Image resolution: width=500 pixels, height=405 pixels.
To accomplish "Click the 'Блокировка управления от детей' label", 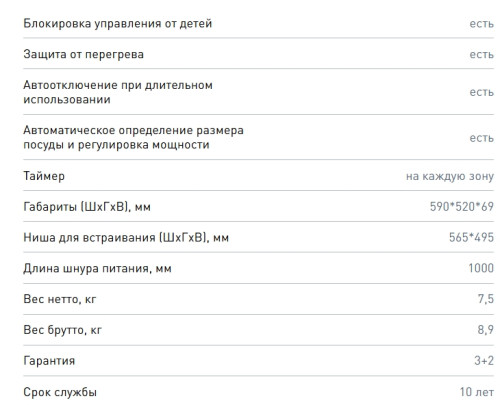I will 118,24.
